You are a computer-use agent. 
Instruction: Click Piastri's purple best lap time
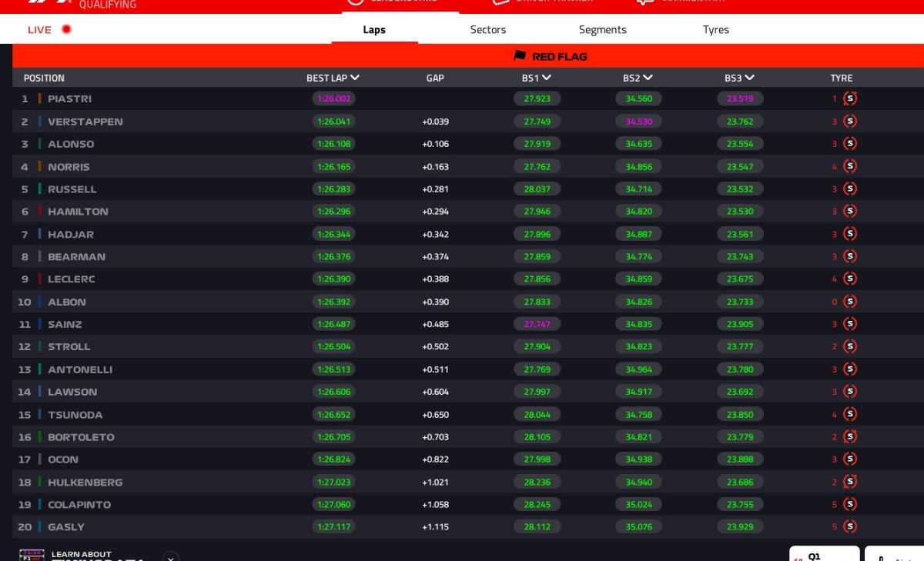(333, 99)
